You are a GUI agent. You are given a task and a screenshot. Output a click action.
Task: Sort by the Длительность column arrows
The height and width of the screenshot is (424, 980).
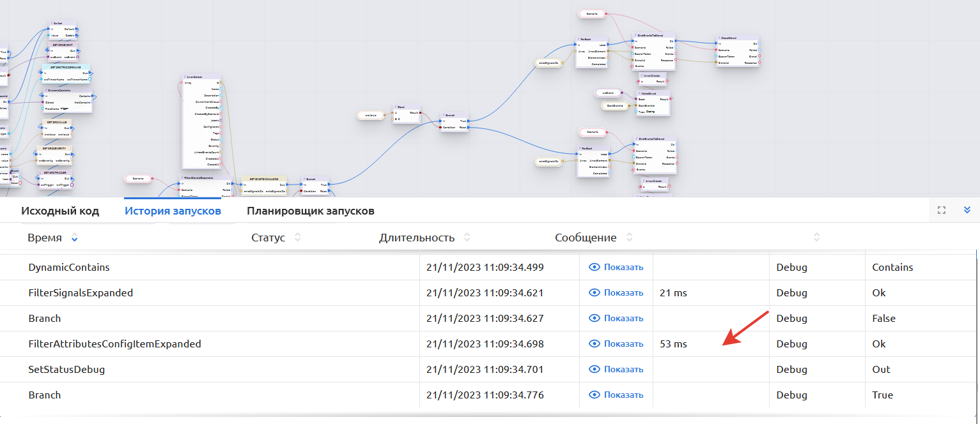pos(467,238)
